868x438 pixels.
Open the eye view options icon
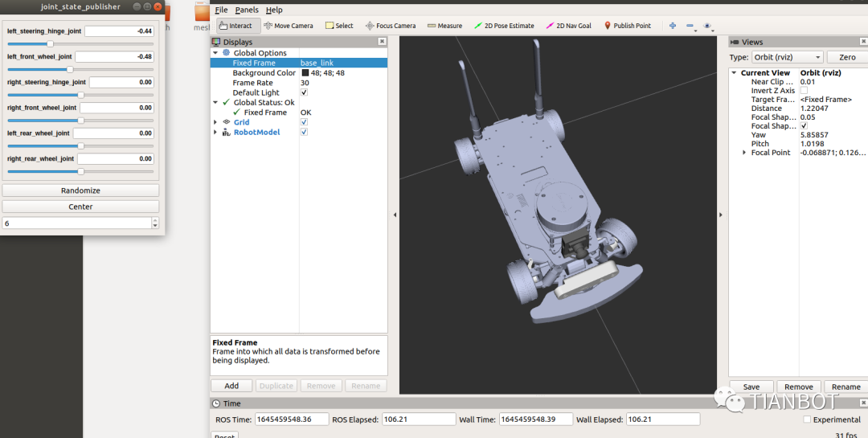(x=707, y=26)
